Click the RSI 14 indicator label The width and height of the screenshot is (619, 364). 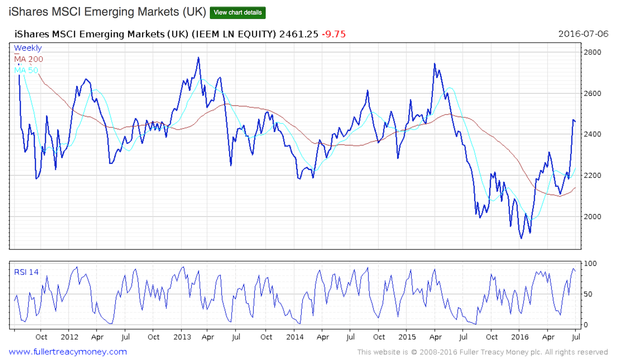tap(26, 272)
